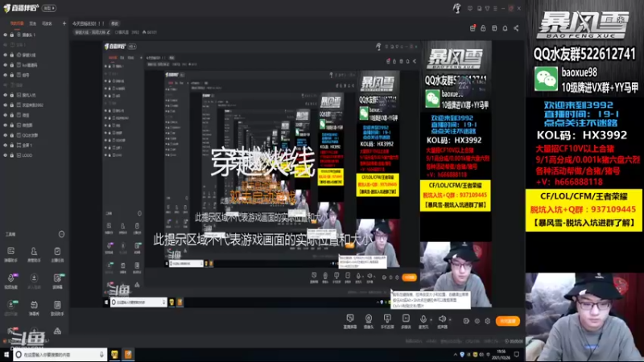This screenshot has width=644, height=362.
Task: Open the yellow app icon on the taskbar
Action: (114, 355)
